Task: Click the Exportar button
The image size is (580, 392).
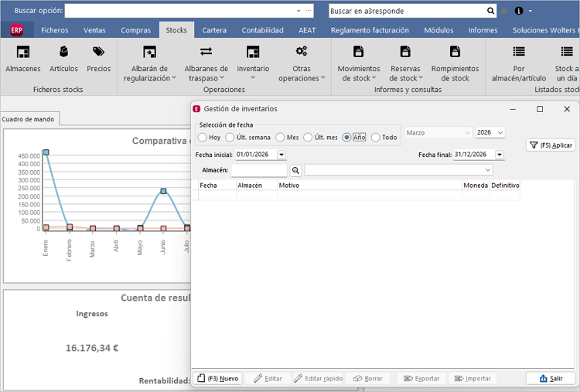Action: (x=421, y=378)
